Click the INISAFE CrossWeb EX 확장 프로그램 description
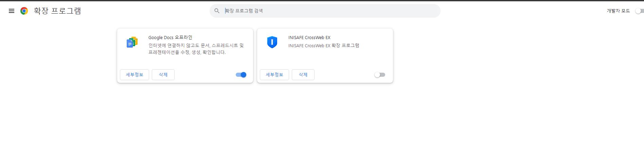 pyautogui.click(x=324, y=46)
